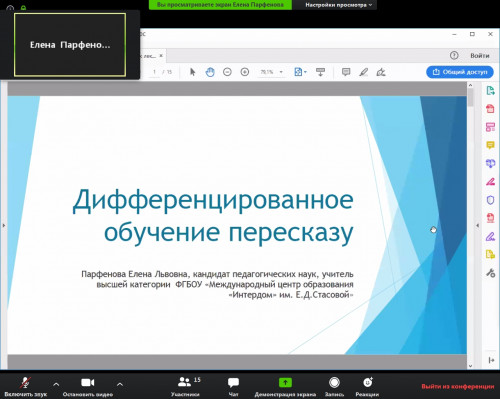The height and width of the screenshot is (399, 500).
Task: Zoom in with the plus icon
Action: pyautogui.click(x=245, y=72)
